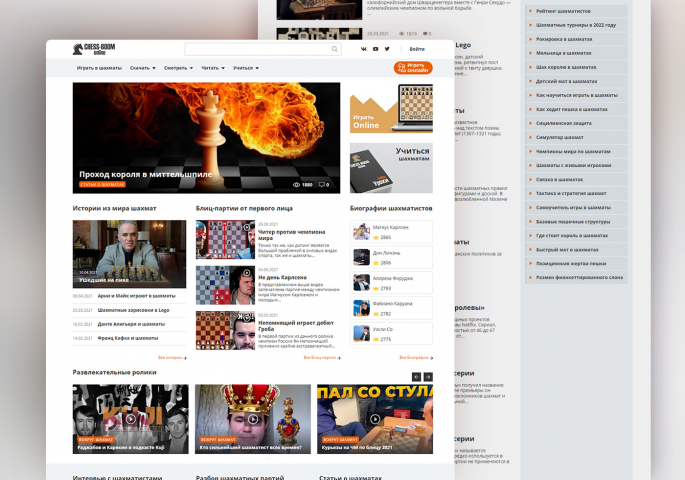This screenshot has width=685, height=480.
Task: Open Связка в шахматах sidebar link
Action: pyautogui.click(x=577, y=180)
